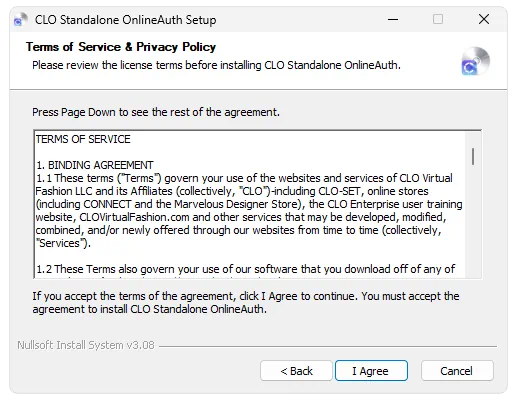Viewport: 514px width, 401px height.
Task: Click the '1. BINDING AGREEMENT' line in license text
Action: 95,165
